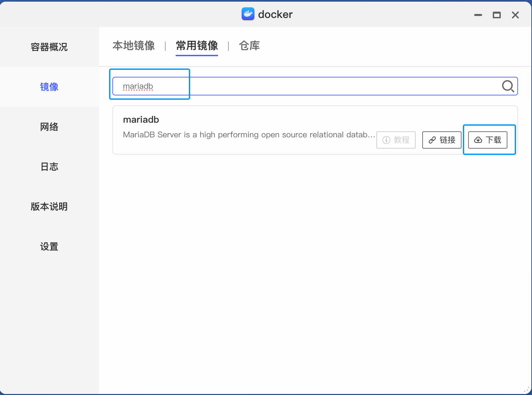Viewport: 532px width, 395px height.
Task: Open 设置 sidebar section
Action: tap(49, 246)
